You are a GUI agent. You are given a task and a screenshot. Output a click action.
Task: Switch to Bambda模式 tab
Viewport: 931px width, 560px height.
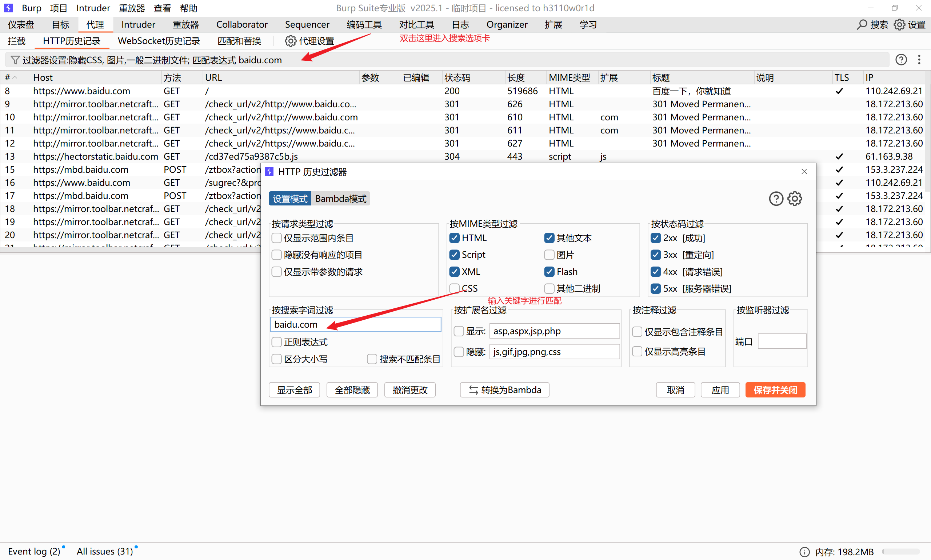pyautogui.click(x=340, y=199)
